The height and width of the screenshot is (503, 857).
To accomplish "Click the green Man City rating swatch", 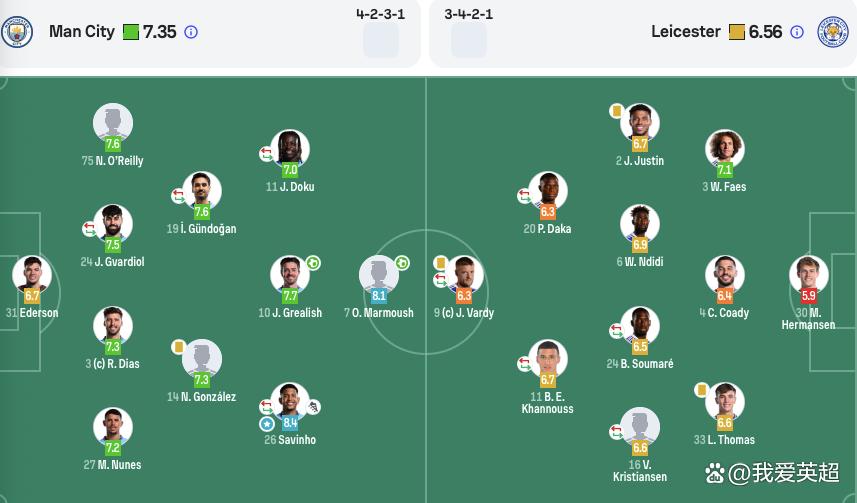I will click(131, 32).
